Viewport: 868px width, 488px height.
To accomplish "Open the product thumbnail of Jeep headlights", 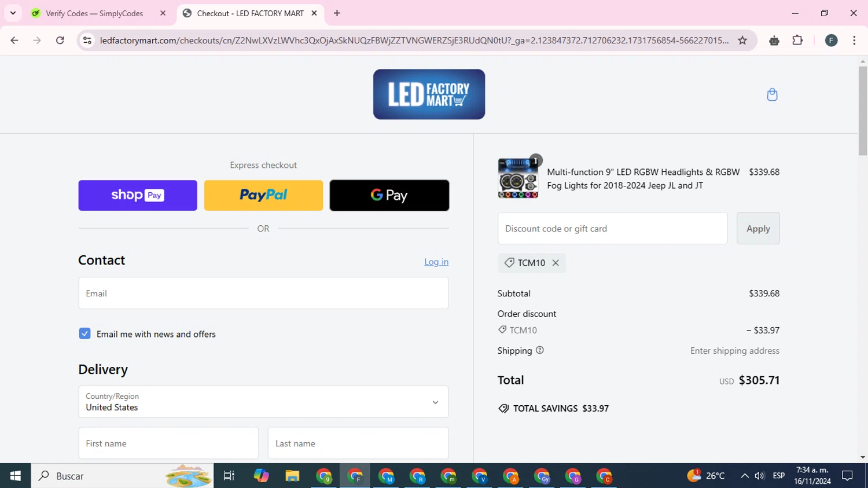I will tap(518, 178).
